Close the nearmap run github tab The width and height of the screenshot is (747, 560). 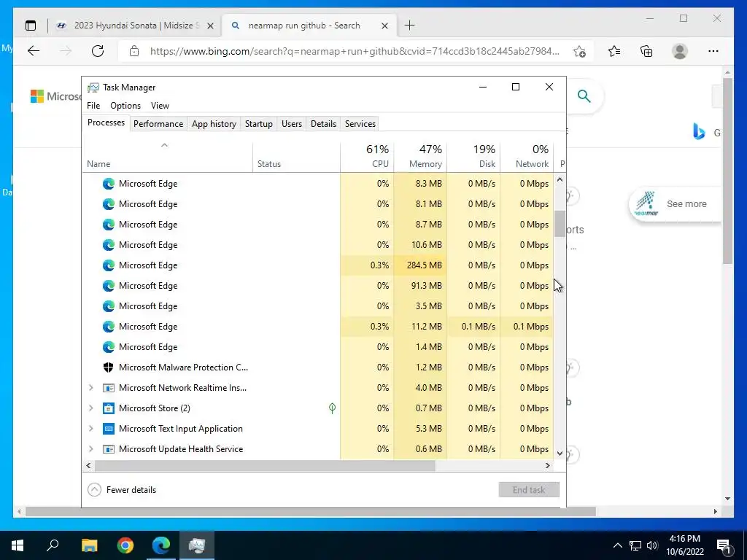pos(384,26)
